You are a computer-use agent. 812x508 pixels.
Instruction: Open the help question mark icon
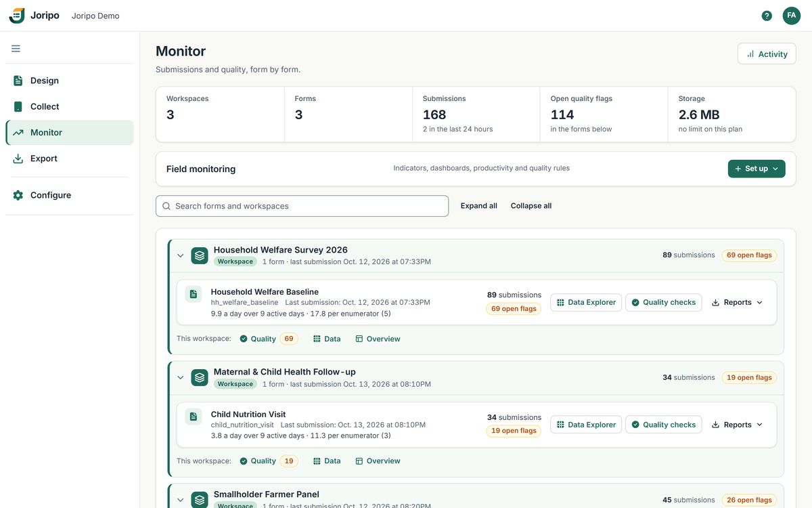[x=767, y=16]
